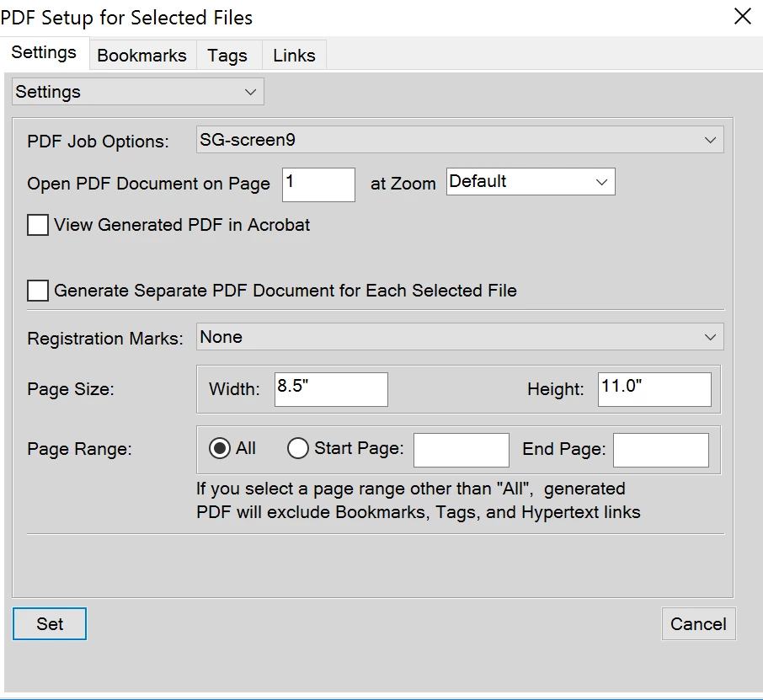Open the Settings dropdown below the tabs
Screen dimensions: 763x700
pos(138,92)
